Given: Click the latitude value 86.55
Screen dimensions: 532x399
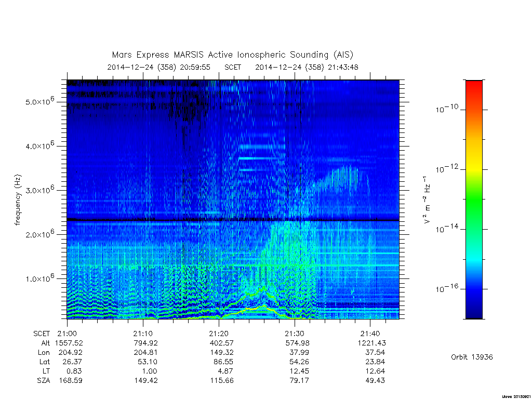Looking at the screenshot, I should coord(223,362).
